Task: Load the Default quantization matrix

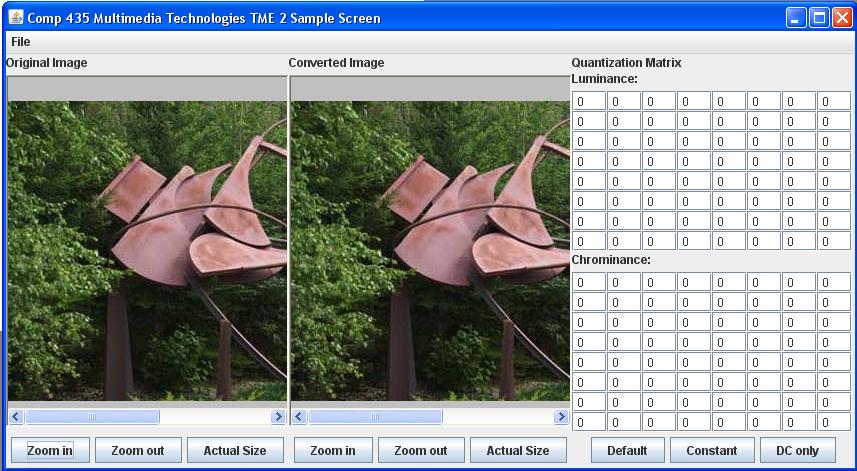Action: (627, 450)
